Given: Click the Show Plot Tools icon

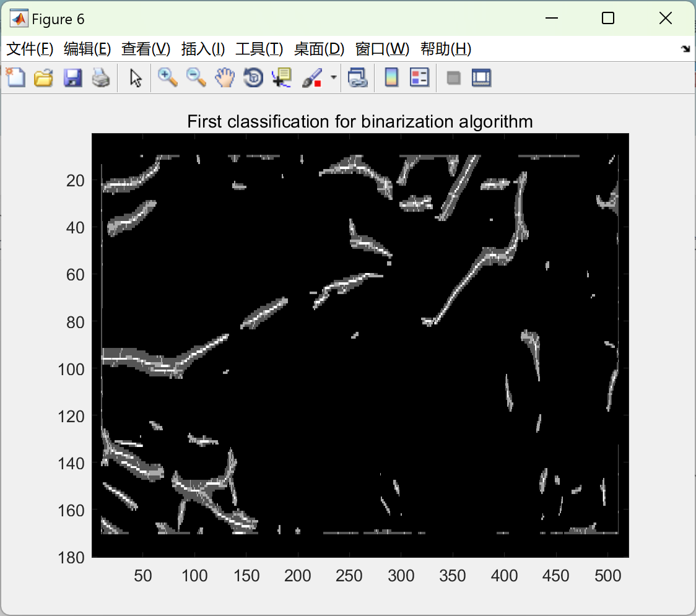Looking at the screenshot, I should click(x=482, y=77).
